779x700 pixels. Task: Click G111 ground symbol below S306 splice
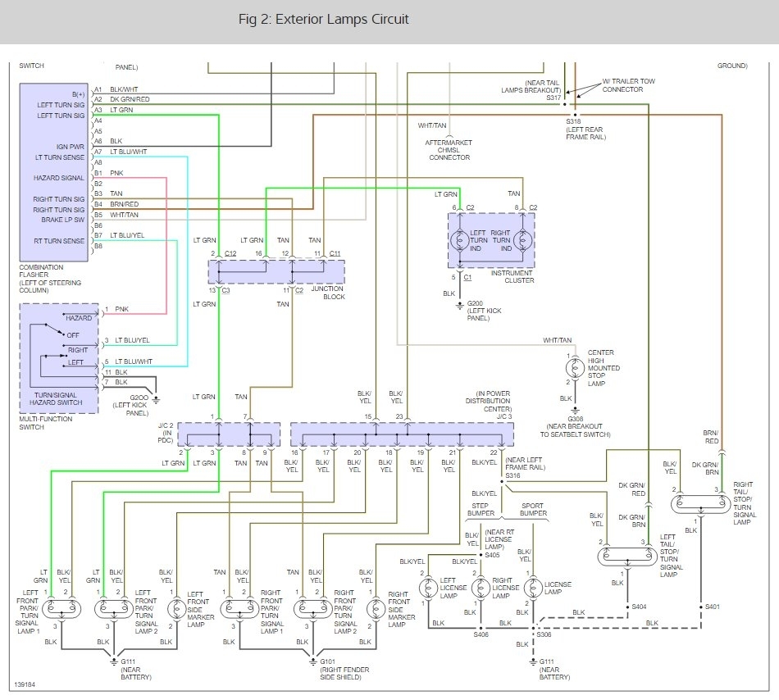[533, 662]
